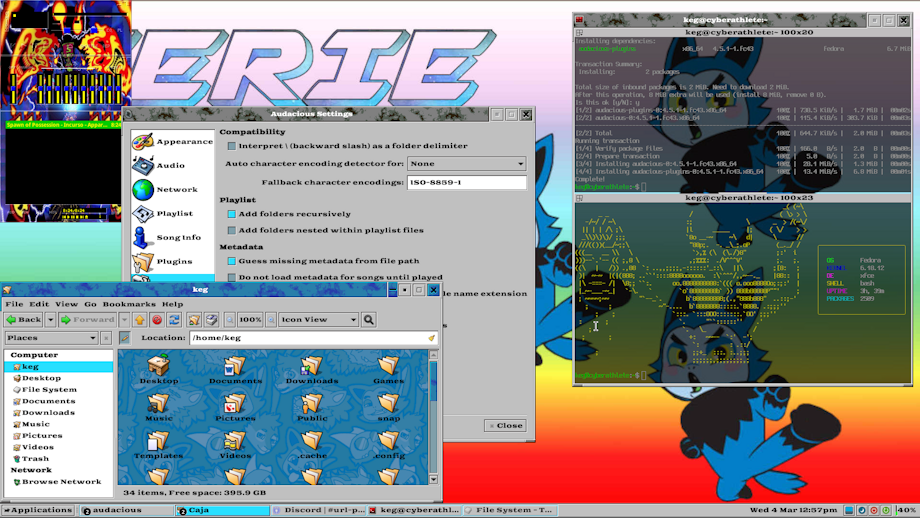Open the Places sidebar selector dropdown
Screen dimensions: 920x518
51,338
